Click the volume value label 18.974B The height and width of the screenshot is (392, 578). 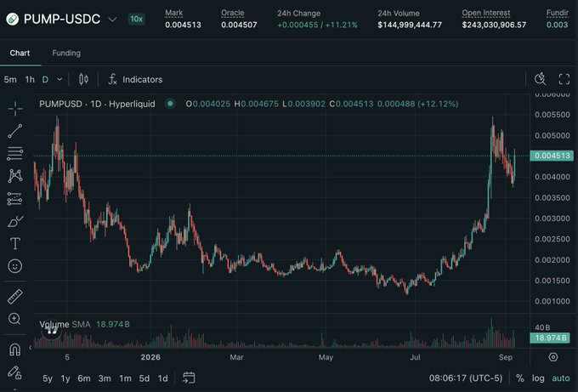tap(550, 338)
